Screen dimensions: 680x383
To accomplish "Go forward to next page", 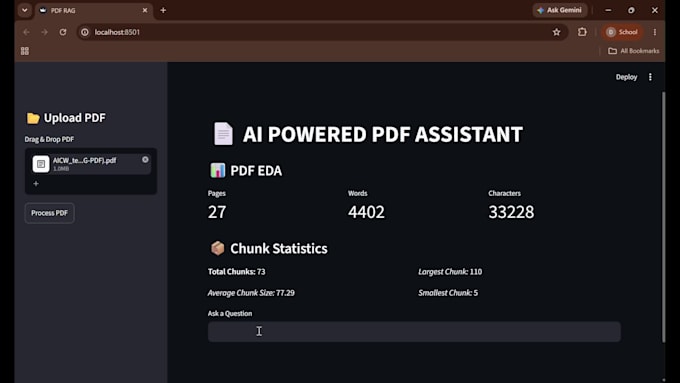I will (45, 32).
